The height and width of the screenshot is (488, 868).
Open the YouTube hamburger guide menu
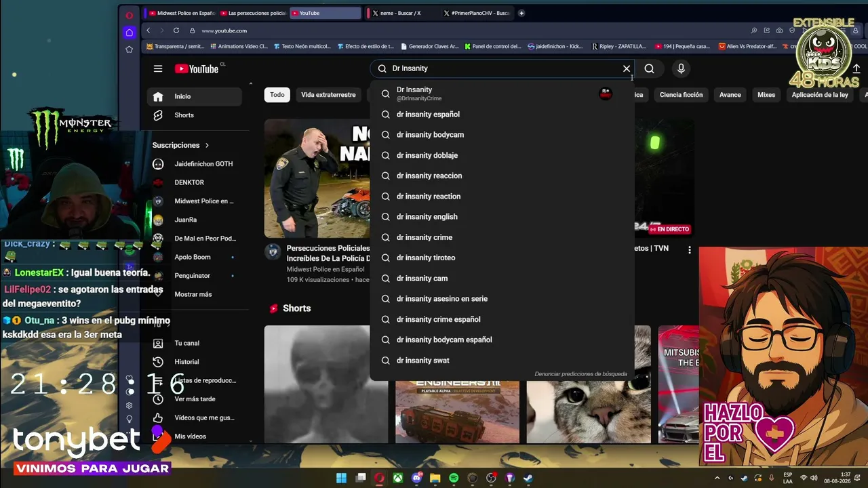coord(158,68)
